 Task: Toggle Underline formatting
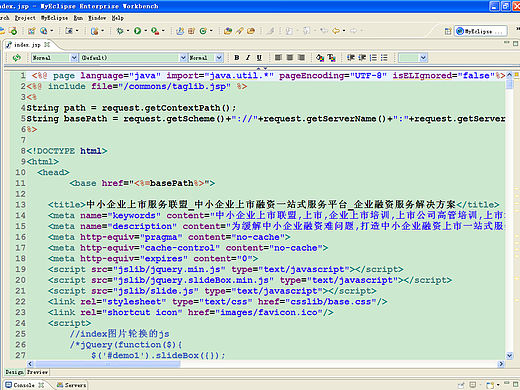259,58
